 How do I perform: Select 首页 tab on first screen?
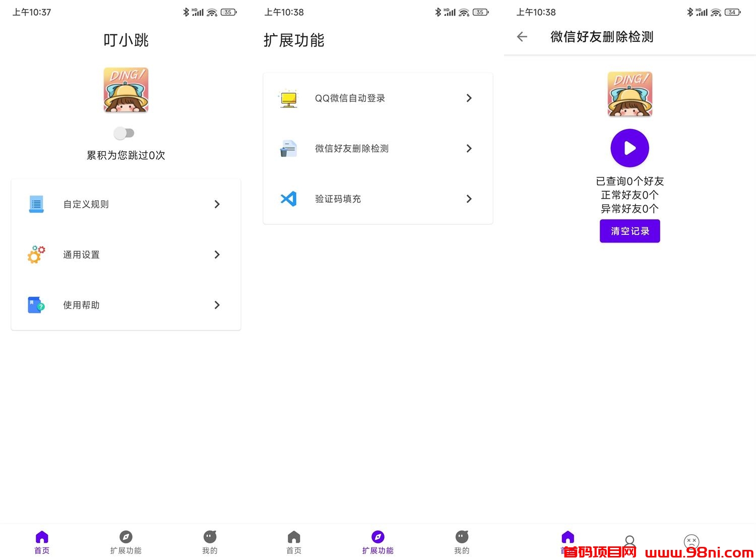pos(42,542)
